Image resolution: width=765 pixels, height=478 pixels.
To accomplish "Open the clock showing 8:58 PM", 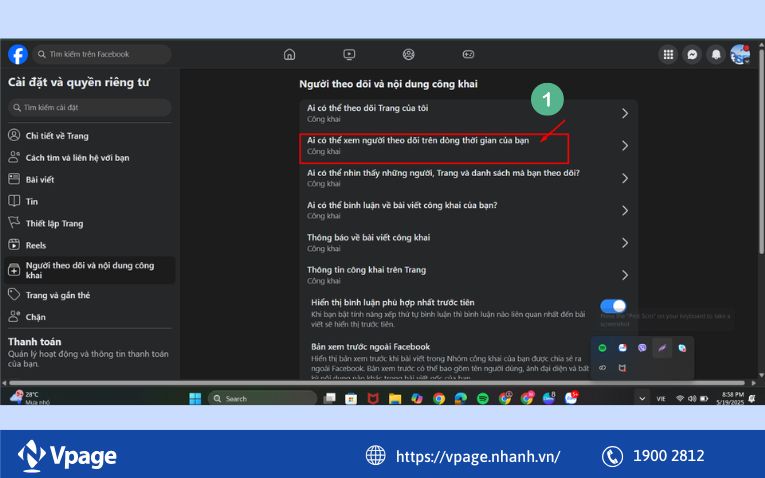I will (x=730, y=398).
